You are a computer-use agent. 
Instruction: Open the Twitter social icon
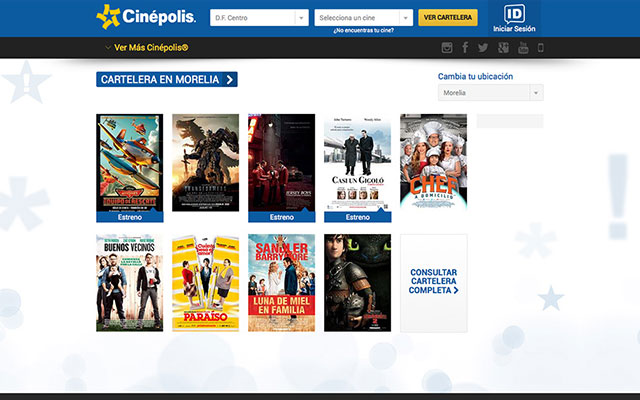click(483, 48)
